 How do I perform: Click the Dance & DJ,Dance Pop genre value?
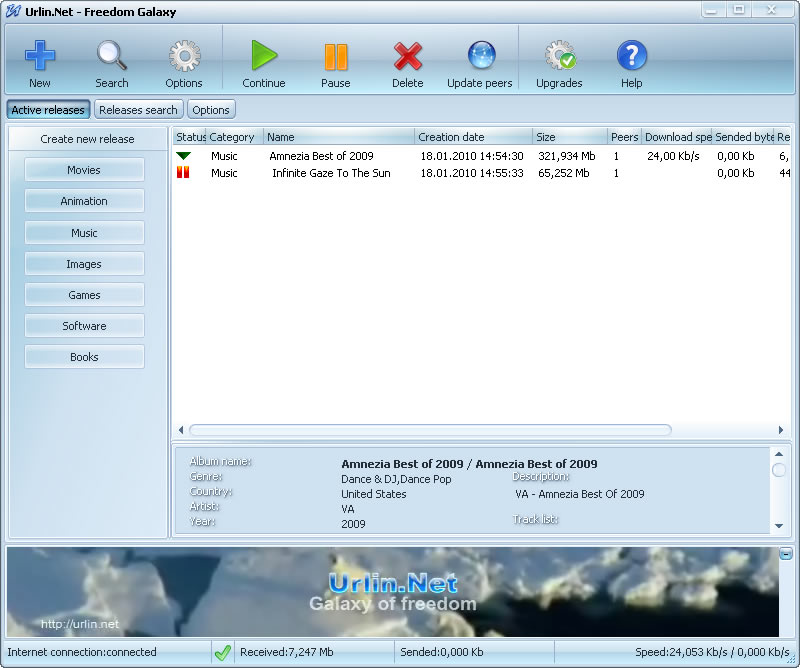(396, 479)
